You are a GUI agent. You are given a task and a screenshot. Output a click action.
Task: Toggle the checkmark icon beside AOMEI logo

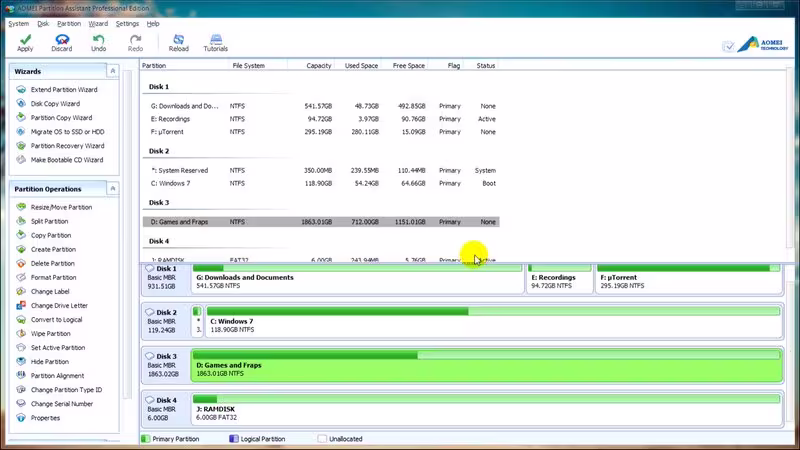(729, 46)
